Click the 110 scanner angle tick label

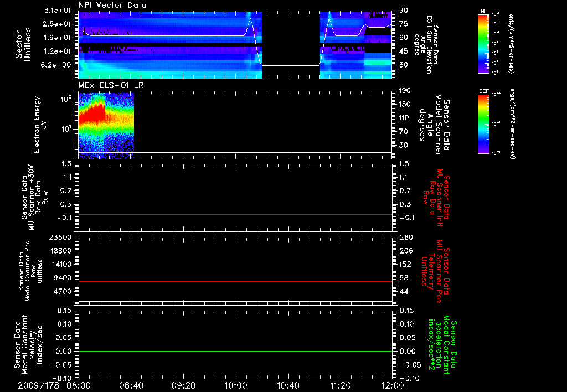pos(405,118)
